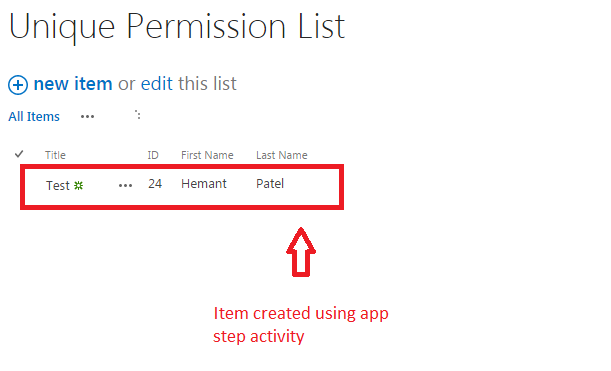Open the "new item" link
The image size is (611, 371).
[x=73, y=84]
